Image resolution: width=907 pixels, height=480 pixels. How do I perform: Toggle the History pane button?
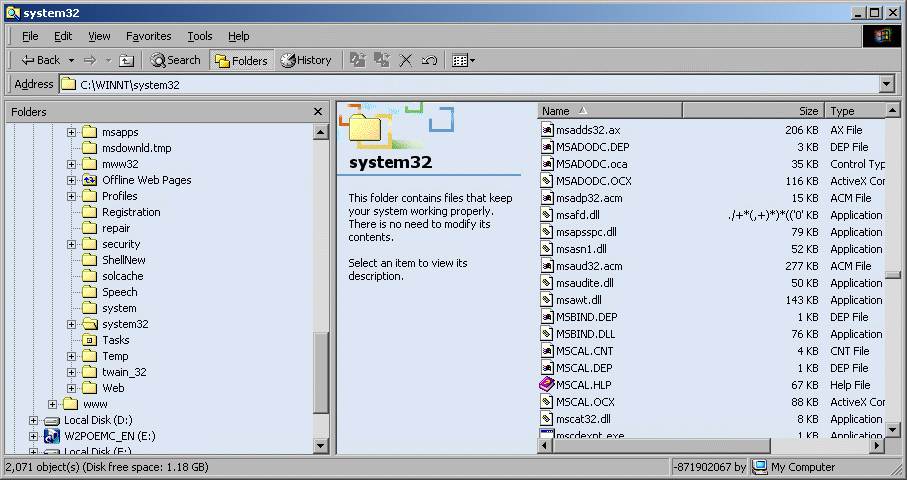tap(306, 60)
